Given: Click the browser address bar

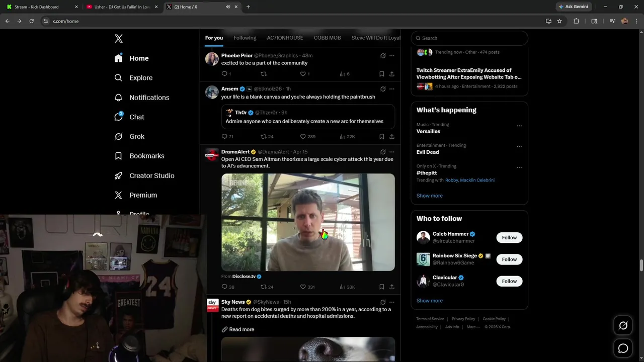Looking at the screenshot, I should 297,21.
